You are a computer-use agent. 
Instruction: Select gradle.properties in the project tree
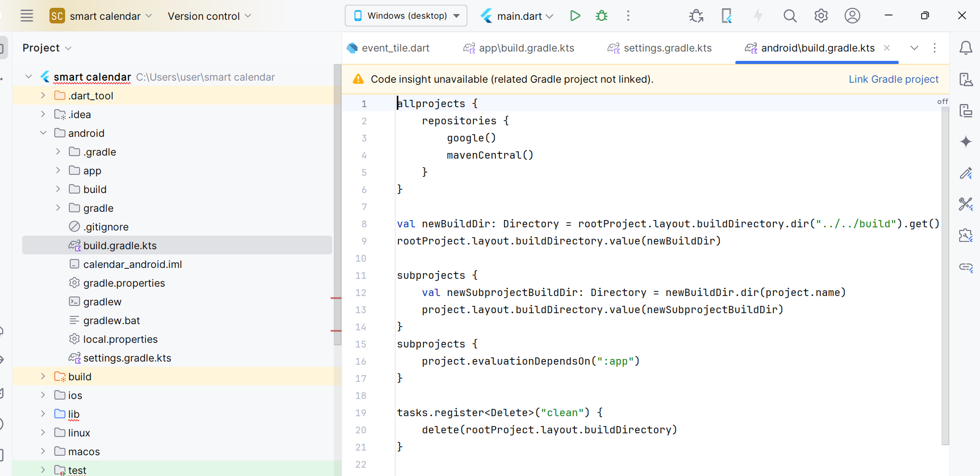click(124, 283)
